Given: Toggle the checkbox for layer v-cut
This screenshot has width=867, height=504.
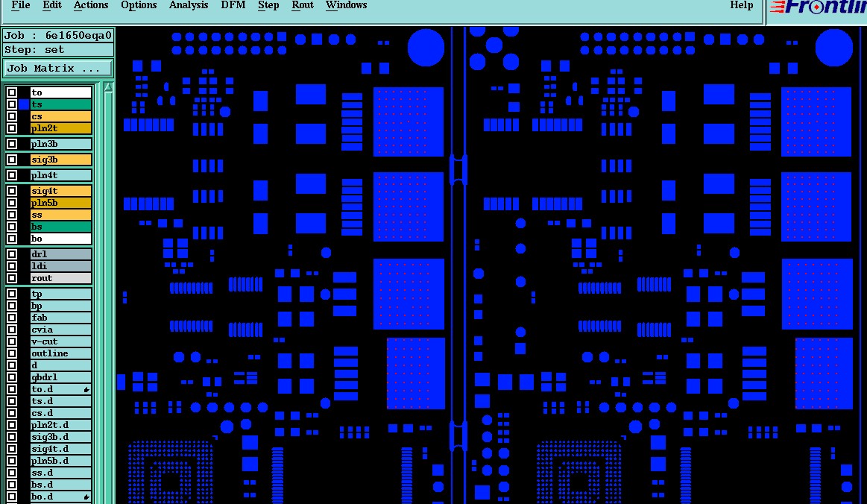Looking at the screenshot, I should tap(12, 341).
